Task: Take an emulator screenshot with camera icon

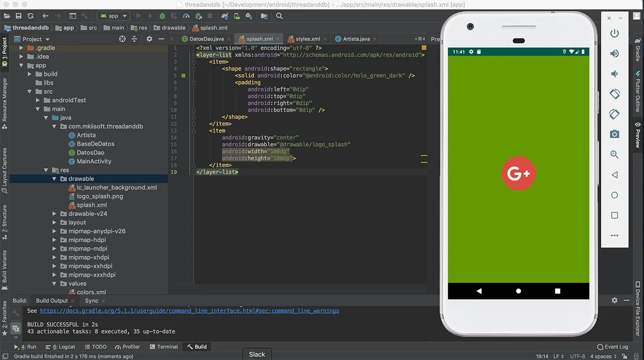Action: tap(614, 134)
